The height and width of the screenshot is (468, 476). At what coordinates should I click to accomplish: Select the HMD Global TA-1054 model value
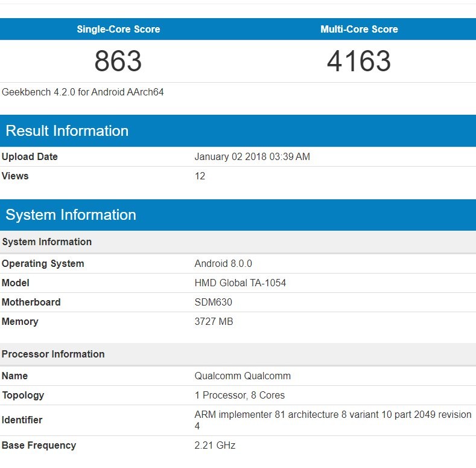(x=241, y=283)
